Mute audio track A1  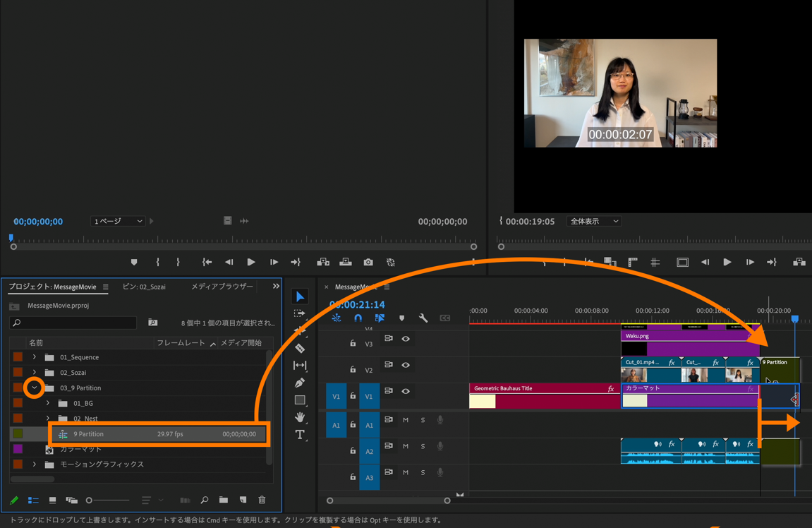pyautogui.click(x=406, y=420)
